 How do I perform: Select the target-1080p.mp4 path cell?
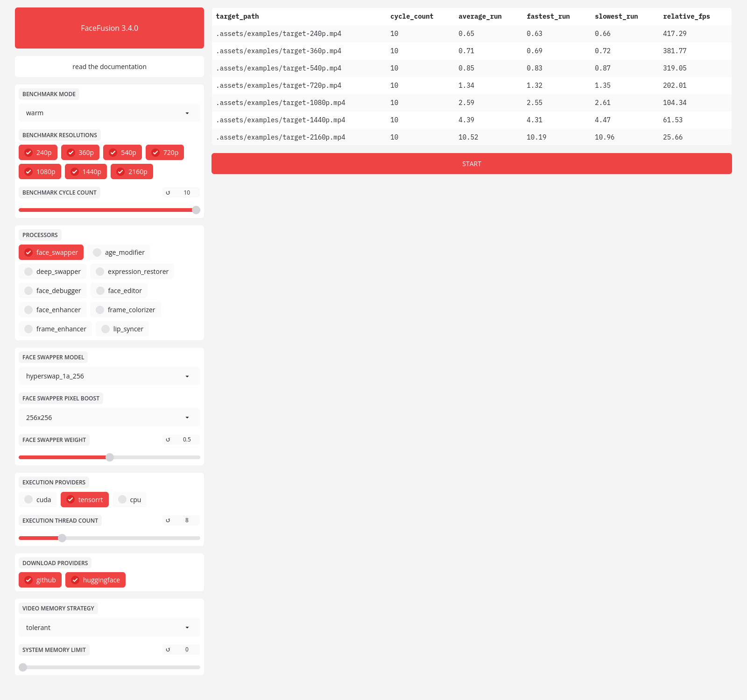point(299,103)
